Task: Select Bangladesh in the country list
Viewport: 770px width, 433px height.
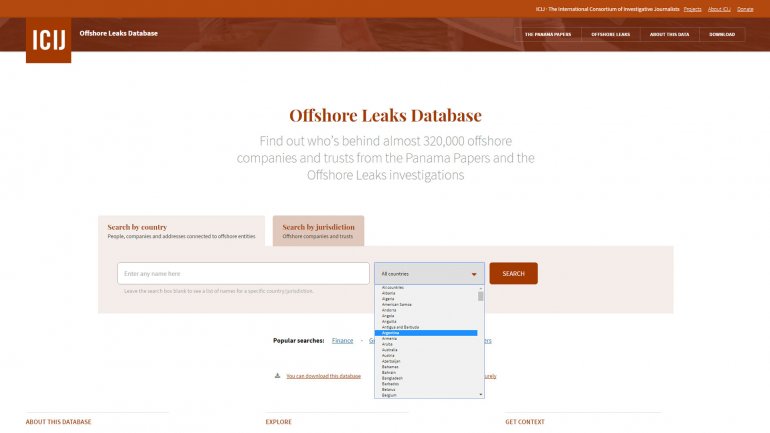Action: click(426, 378)
